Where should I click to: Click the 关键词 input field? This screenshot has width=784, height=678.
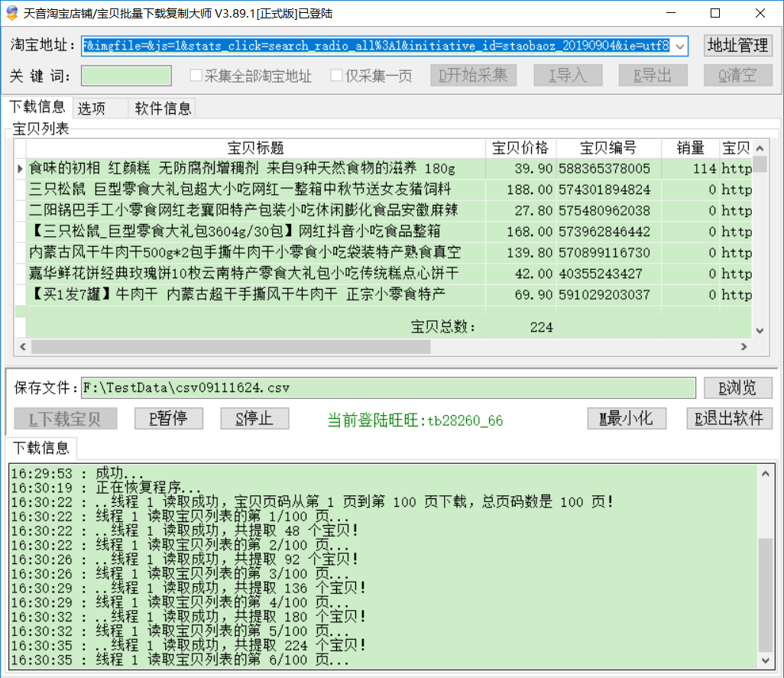(x=126, y=76)
